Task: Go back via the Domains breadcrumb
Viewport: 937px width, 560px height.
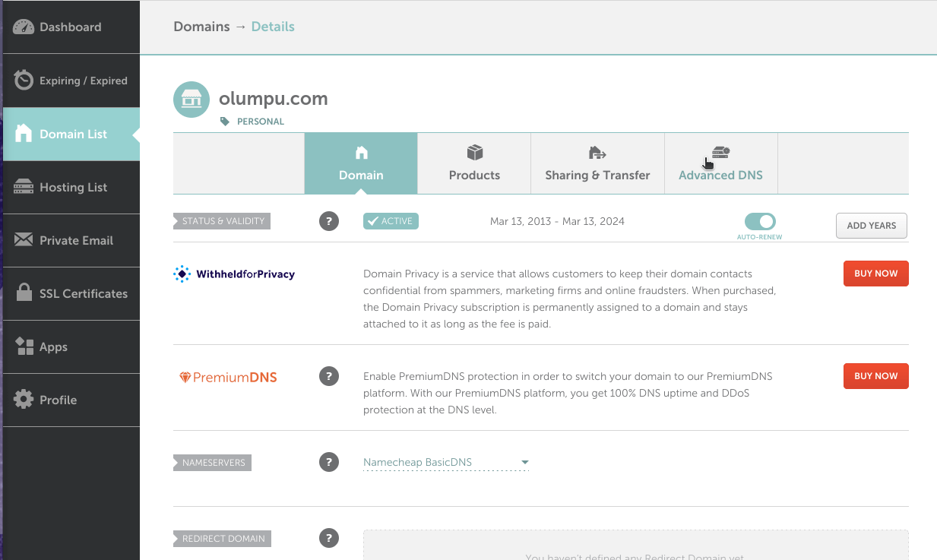Action: [x=201, y=26]
